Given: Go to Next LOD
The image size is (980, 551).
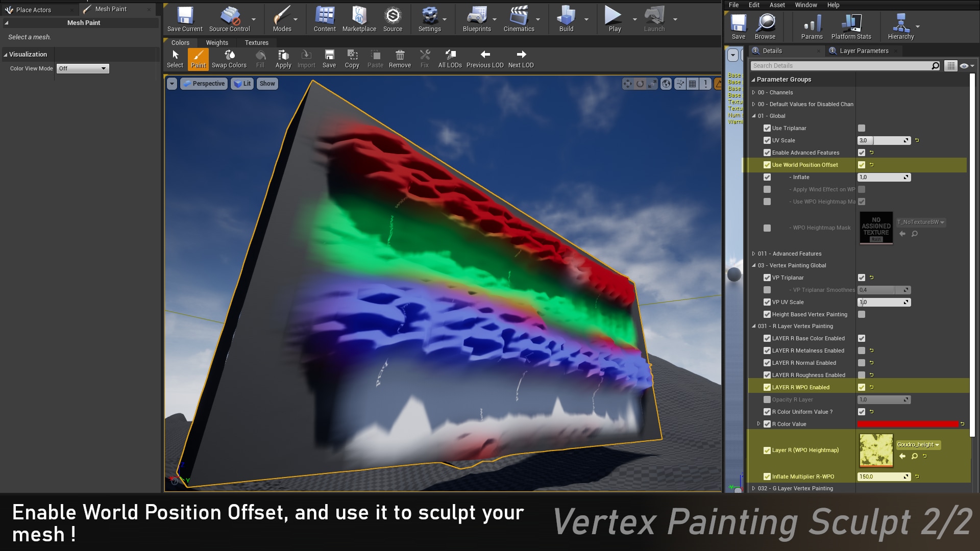Looking at the screenshot, I should coord(521,59).
